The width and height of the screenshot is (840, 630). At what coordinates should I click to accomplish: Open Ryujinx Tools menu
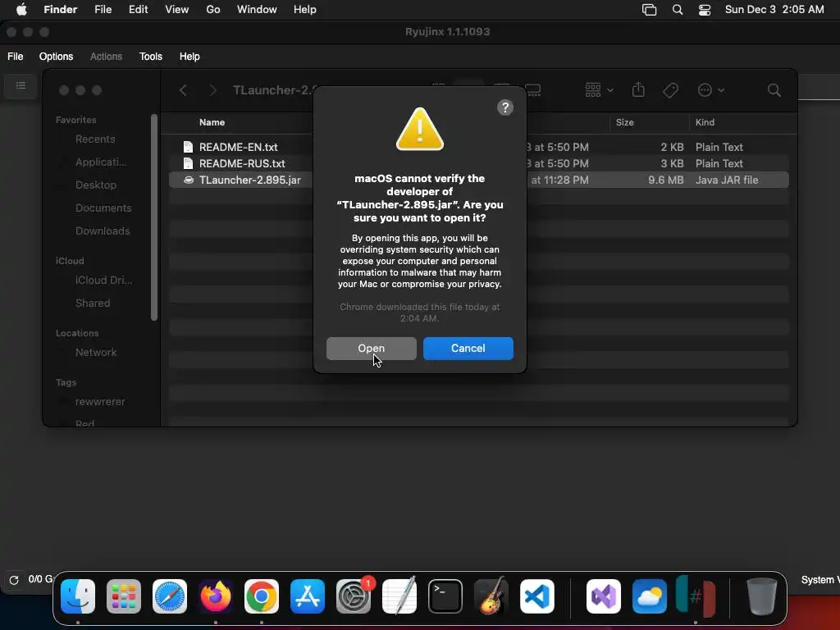pyautogui.click(x=151, y=57)
